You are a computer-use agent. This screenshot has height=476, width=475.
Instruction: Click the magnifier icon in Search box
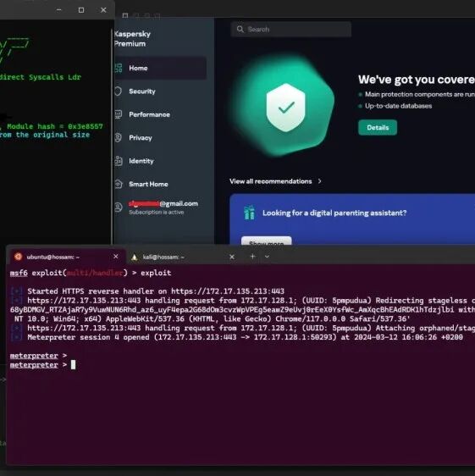coord(240,29)
